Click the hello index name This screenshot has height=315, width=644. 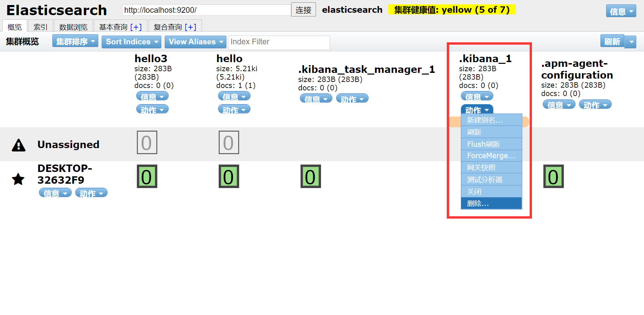[229, 58]
